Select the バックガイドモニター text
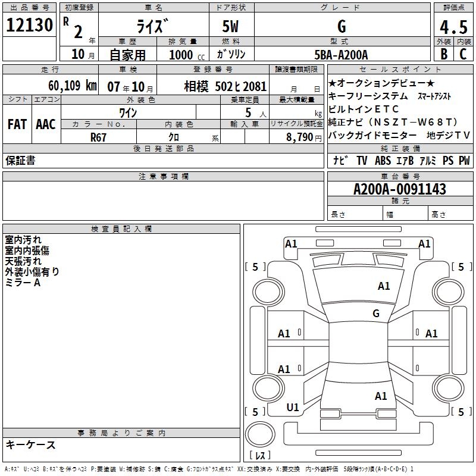 point(372,135)
